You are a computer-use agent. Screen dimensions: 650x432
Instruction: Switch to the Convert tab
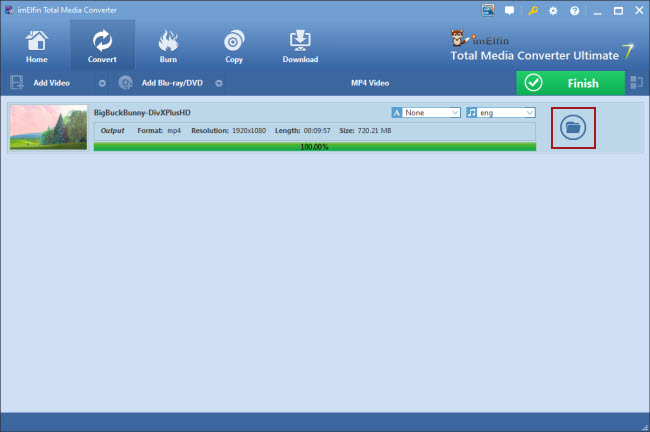coord(102,46)
